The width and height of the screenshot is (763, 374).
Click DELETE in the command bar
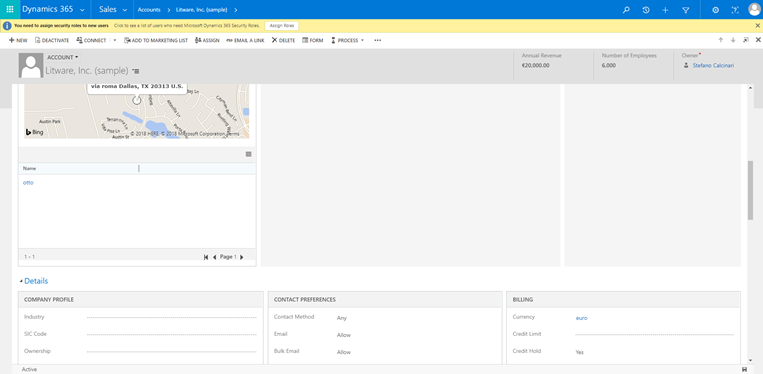click(283, 40)
